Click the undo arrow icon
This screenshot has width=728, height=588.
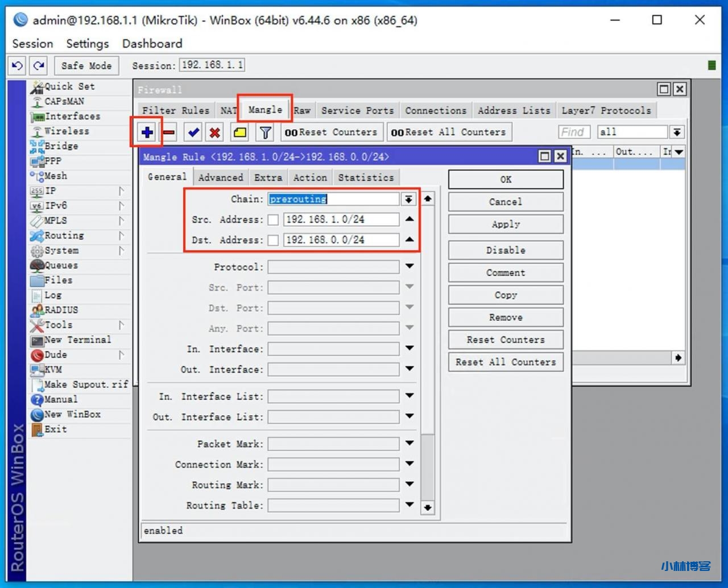[x=17, y=66]
